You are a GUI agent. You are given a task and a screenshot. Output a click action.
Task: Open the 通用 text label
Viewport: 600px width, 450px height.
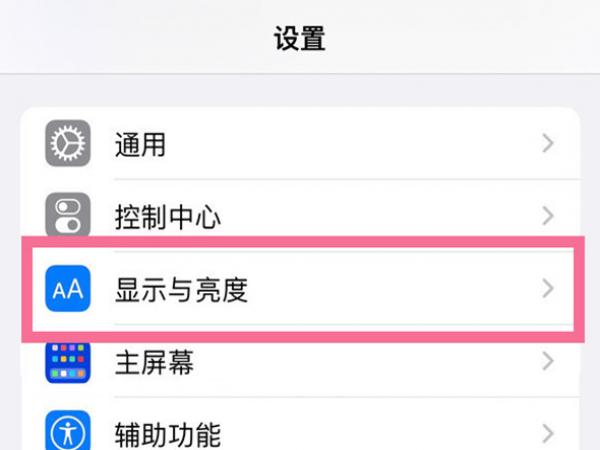(140, 145)
